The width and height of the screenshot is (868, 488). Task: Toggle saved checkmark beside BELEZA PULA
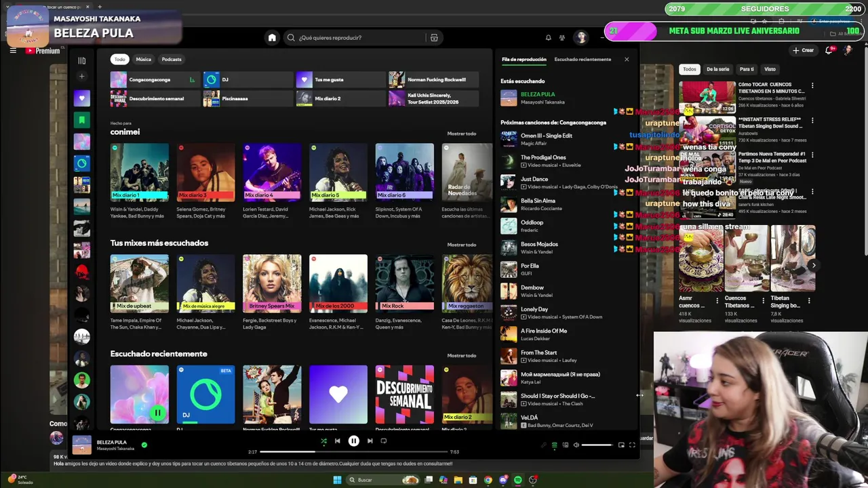(x=144, y=445)
